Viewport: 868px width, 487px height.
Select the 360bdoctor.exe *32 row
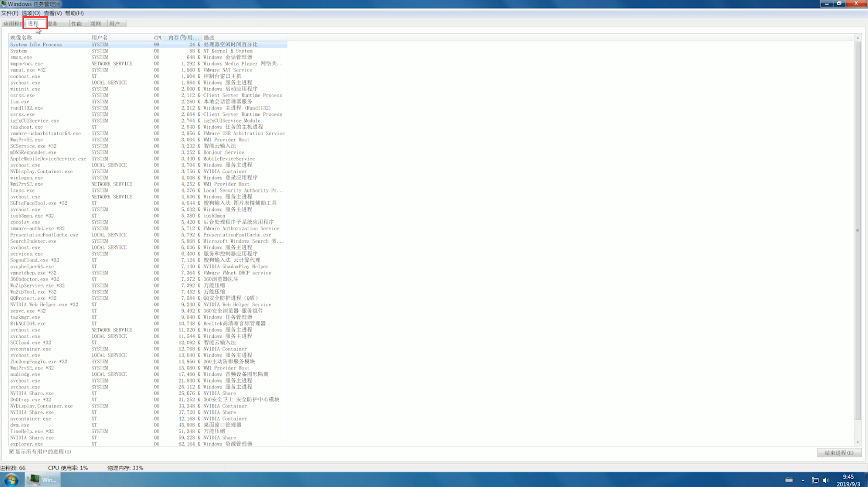148,279
